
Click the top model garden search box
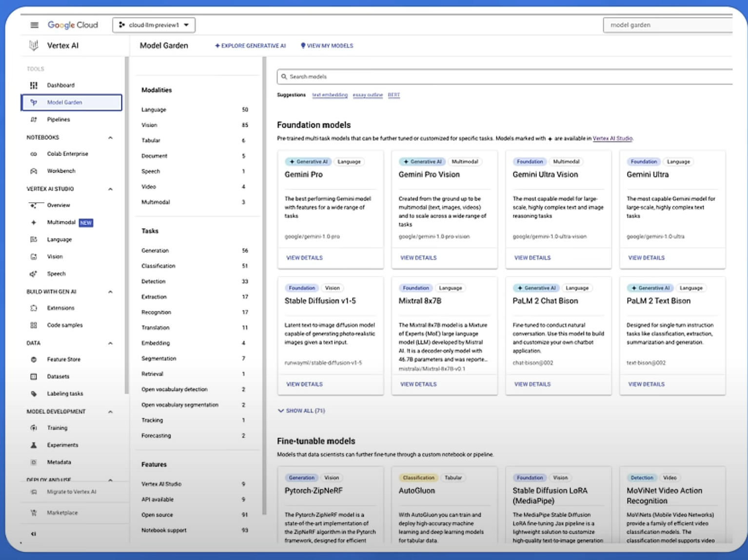tap(668, 25)
